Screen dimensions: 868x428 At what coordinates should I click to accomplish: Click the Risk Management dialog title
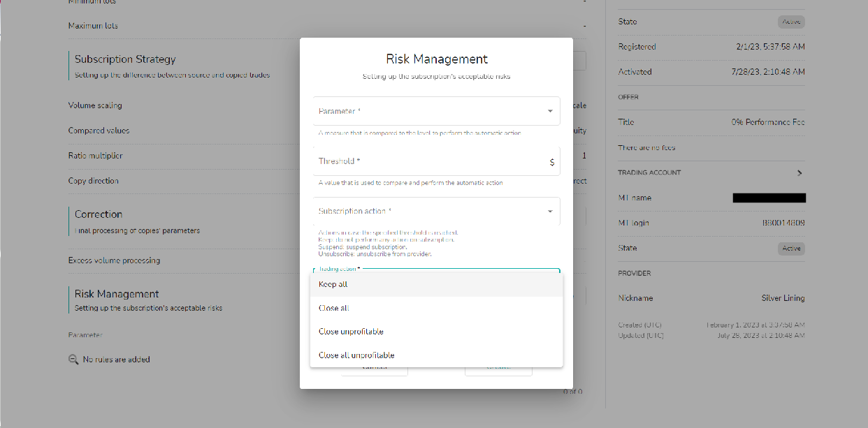(x=437, y=59)
